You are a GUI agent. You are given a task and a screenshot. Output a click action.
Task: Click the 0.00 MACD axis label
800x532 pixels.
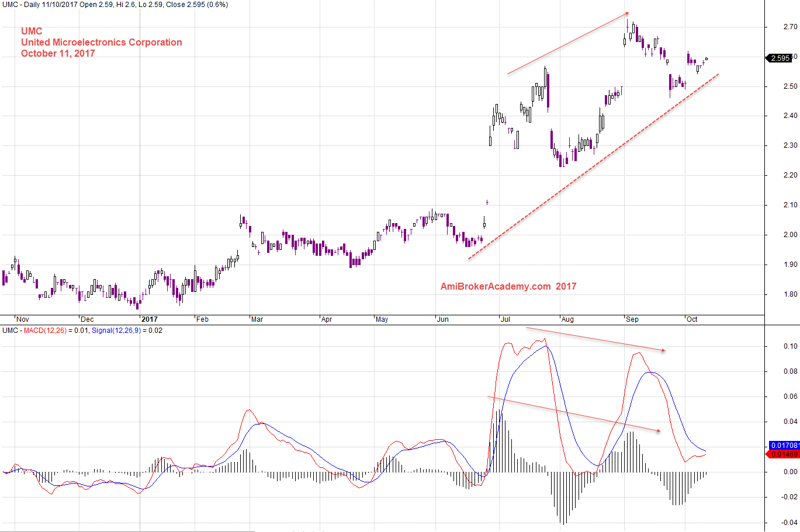pyautogui.click(x=790, y=472)
